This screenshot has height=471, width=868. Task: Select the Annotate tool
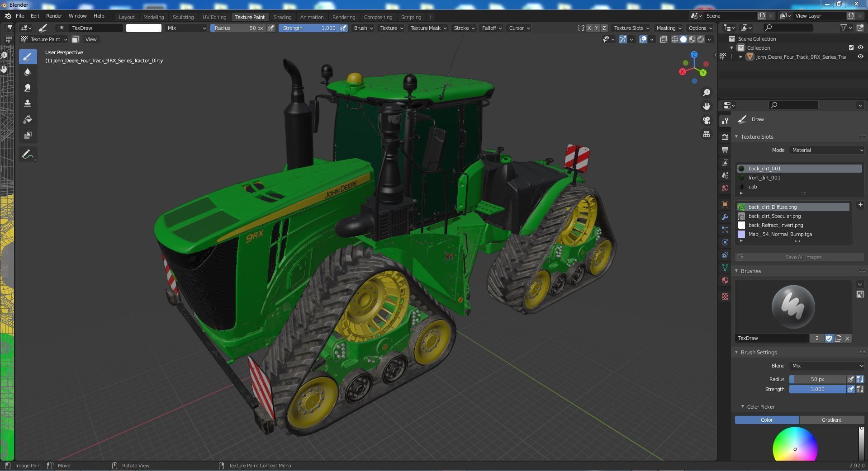click(x=28, y=155)
